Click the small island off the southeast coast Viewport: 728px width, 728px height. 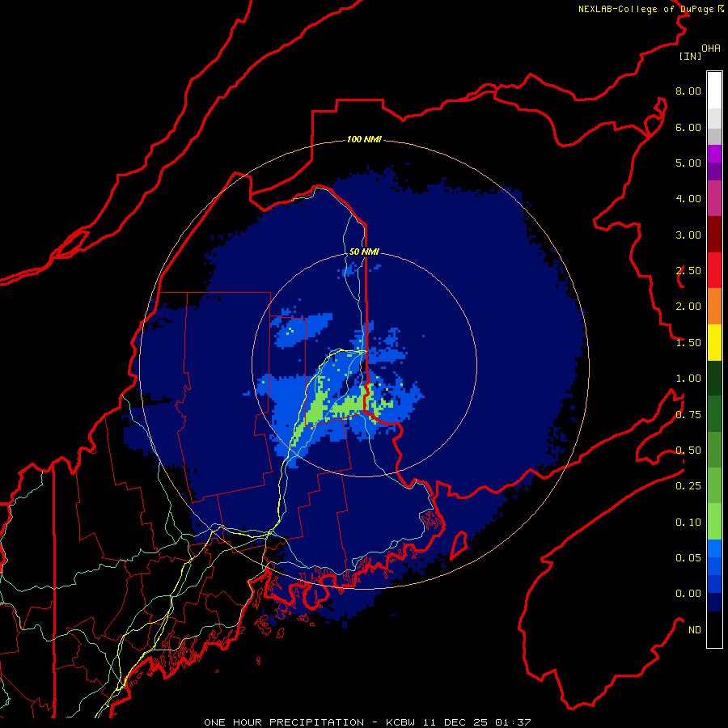(x=459, y=545)
